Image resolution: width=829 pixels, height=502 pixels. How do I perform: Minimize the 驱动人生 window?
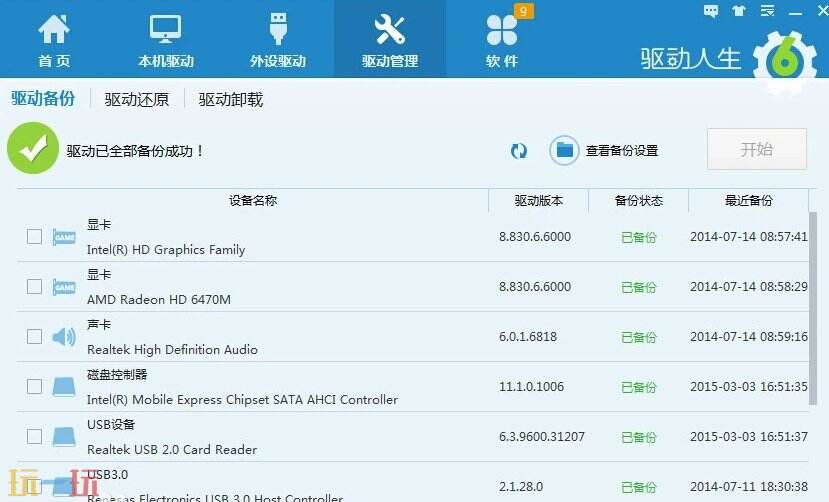tap(795, 12)
